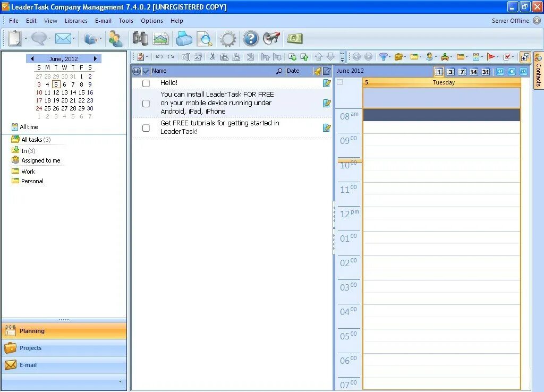Open notes icon on the Hello! task row

327,83
